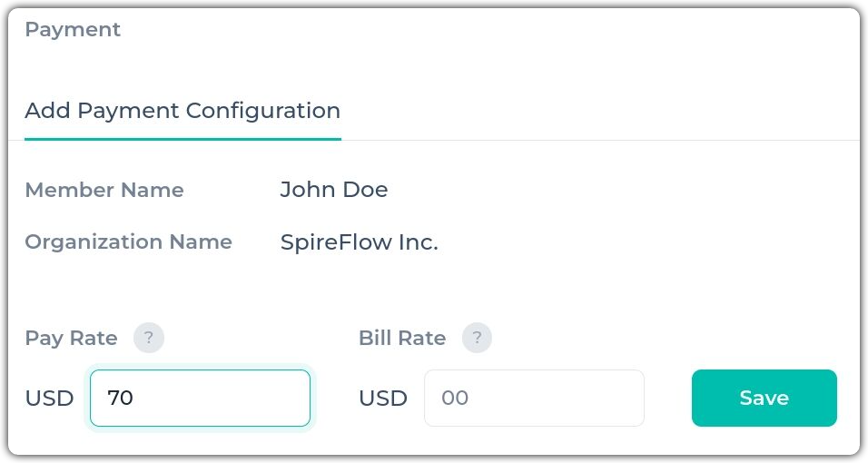
Task: Focus the empty Bill Rate amount field
Action: (x=534, y=398)
